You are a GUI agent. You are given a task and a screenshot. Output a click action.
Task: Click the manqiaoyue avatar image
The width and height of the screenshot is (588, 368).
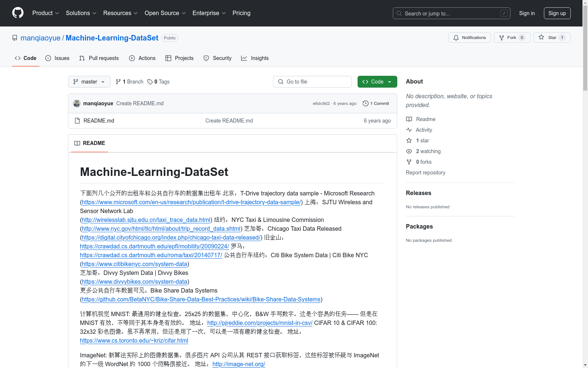click(x=77, y=103)
